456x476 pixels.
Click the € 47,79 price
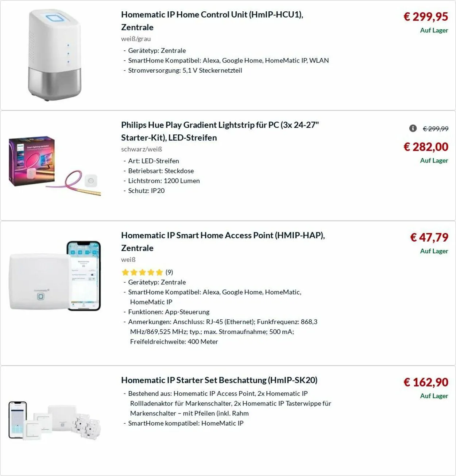click(429, 237)
